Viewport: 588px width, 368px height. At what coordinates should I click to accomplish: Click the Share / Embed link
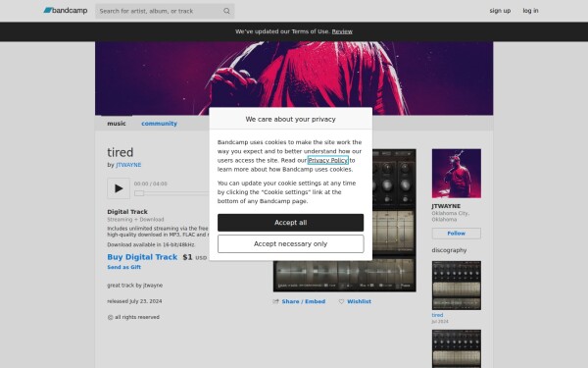304,301
